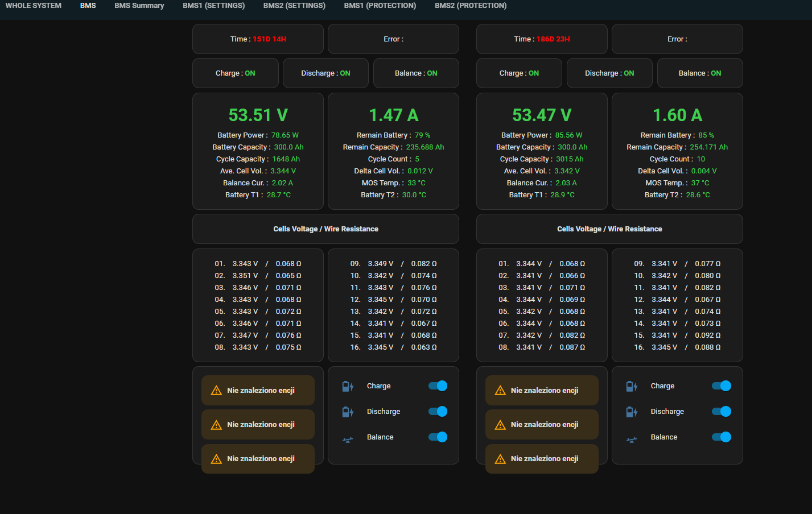The image size is (812, 514).
Task: Open the BMS1 (SETTINGS) tab
Action: pyautogui.click(x=214, y=6)
